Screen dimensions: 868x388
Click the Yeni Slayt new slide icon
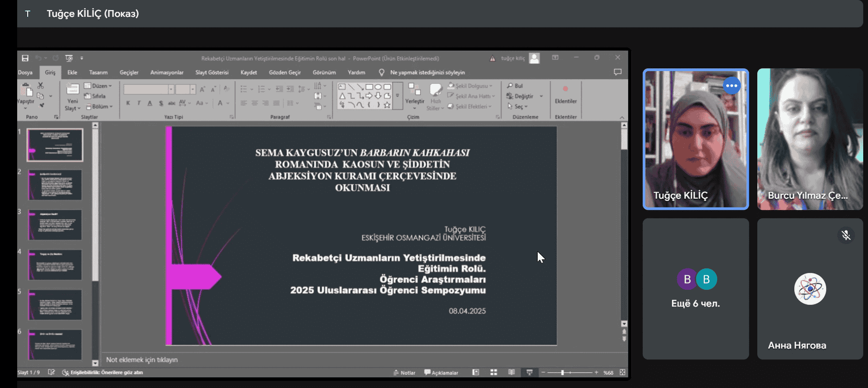73,90
